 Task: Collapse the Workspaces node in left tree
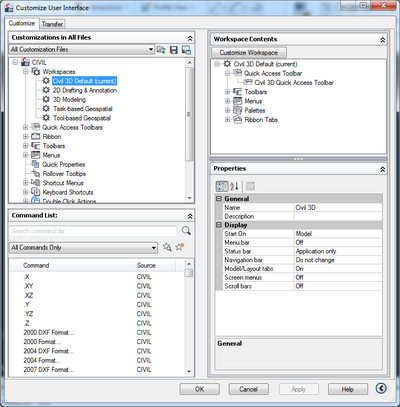click(x=25, y=71)
